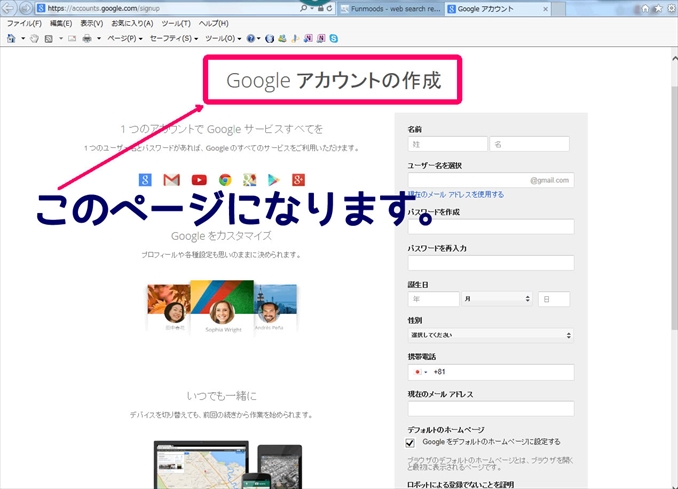Expand the セーフティ(S) toolbar dropdown

[x=174, y=38]
